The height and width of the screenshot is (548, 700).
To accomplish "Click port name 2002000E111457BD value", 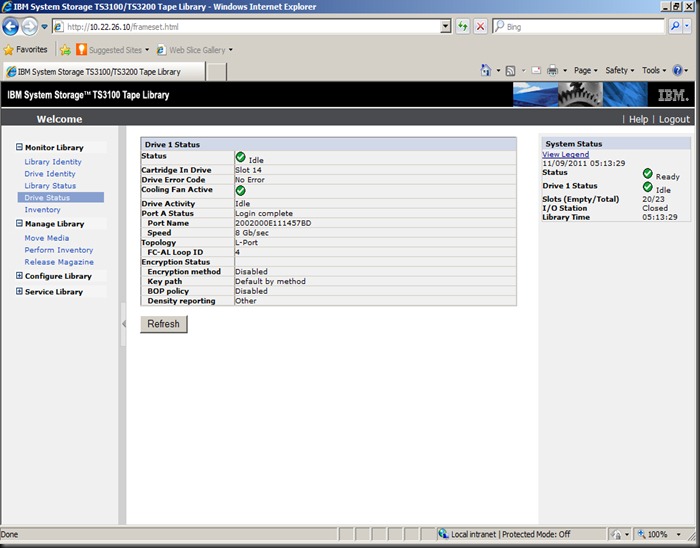I will (273, 223).
